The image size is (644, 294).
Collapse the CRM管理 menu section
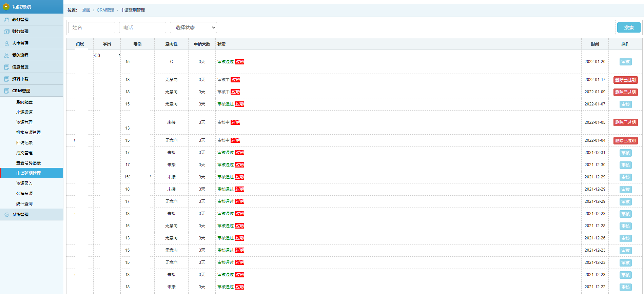21,91
